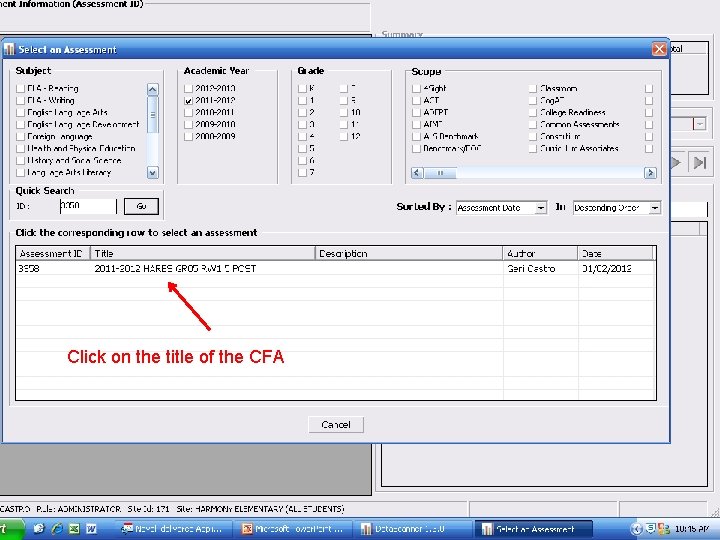Click the Go button
The height and width of the screenshot is (540, 720).
point(141,206)
